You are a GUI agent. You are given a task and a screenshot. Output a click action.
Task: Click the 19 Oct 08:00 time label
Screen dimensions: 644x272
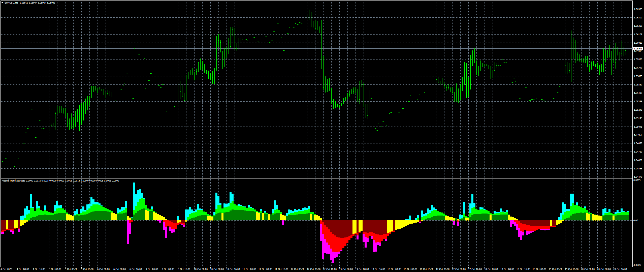pyautogui.click(x=556, y=269)
